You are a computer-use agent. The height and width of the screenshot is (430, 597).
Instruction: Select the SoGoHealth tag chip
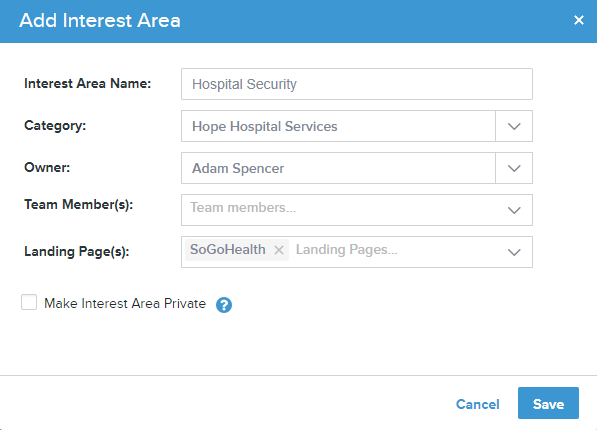point(228,250)
